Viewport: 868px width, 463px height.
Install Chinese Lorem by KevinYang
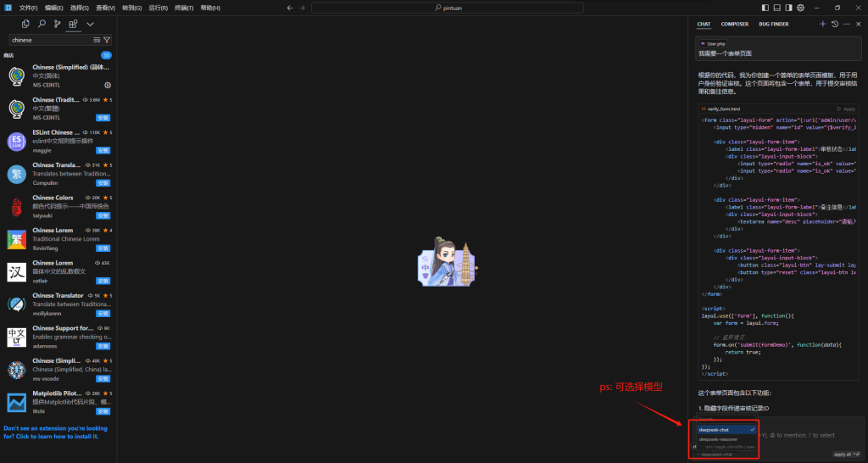tap(103, 248)
